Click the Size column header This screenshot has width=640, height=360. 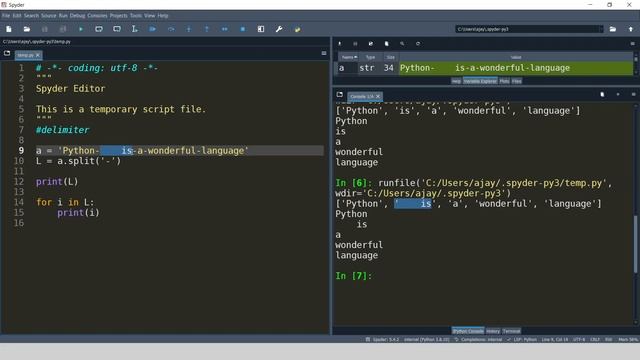tap(391, 57)
